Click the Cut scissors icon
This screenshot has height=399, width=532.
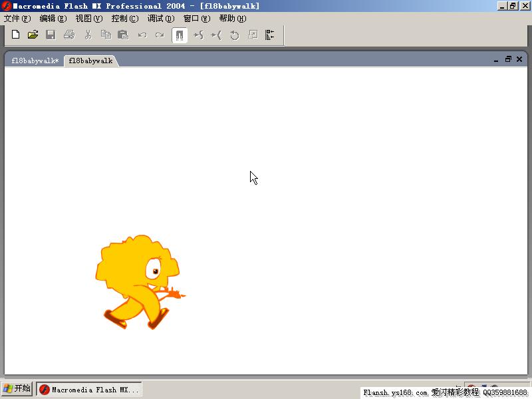point(88,35)
